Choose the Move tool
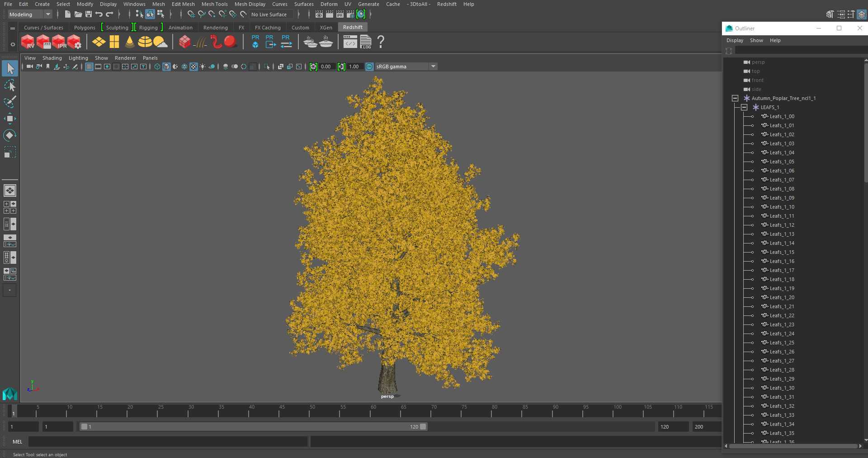 pos(10,119)
